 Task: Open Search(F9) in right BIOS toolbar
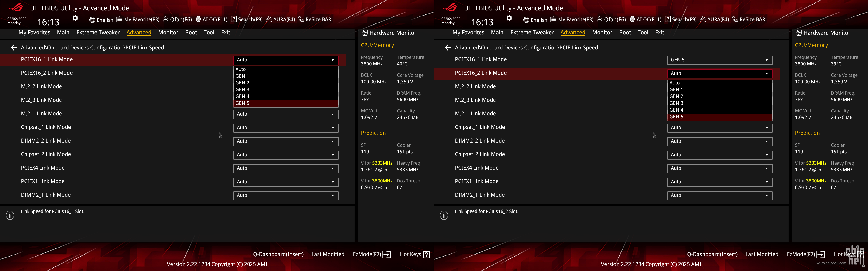tap(681, 19)
